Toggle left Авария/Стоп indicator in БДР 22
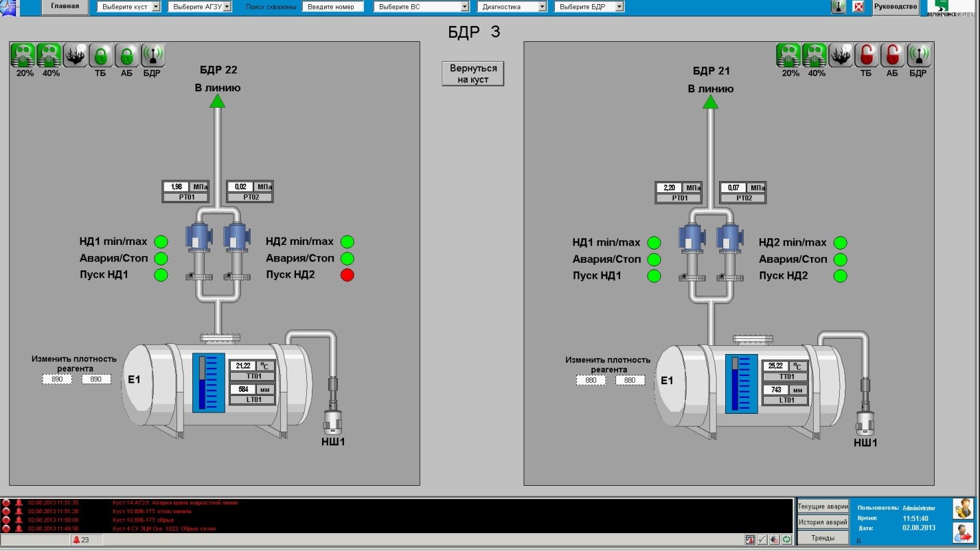This screenshot has height=551, width=980. 161,259
